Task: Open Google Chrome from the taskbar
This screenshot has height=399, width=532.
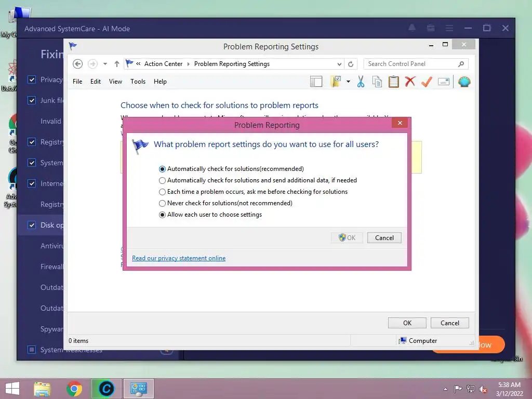Action: (x=74, y=389)
